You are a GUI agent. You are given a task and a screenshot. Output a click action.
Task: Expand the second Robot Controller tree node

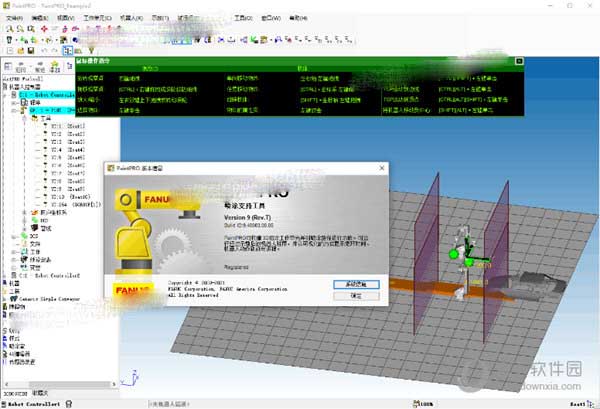[x=5, y=275]
